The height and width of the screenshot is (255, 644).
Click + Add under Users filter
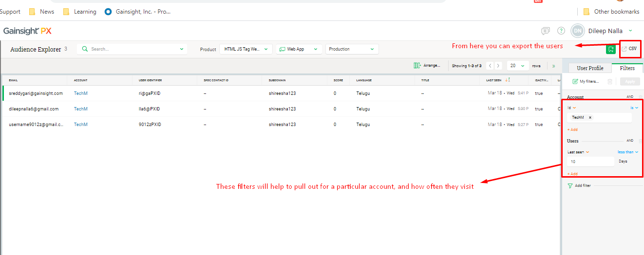[572, 174]
